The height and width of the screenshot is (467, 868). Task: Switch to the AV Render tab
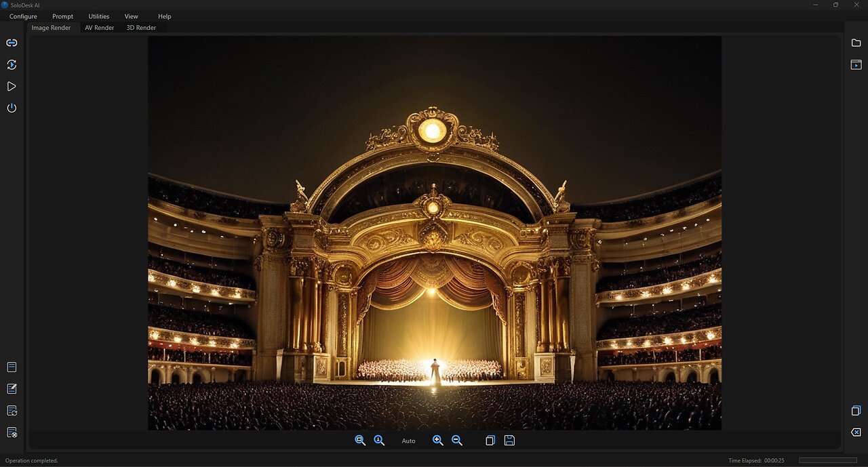point(99,28)
